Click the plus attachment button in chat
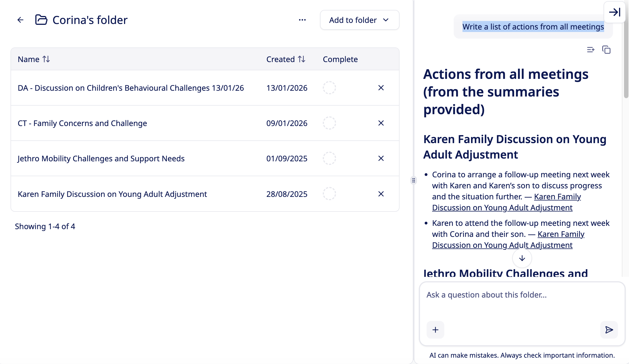Image resolution: width=629 pixels, height=364 pixels. (435, 330)
